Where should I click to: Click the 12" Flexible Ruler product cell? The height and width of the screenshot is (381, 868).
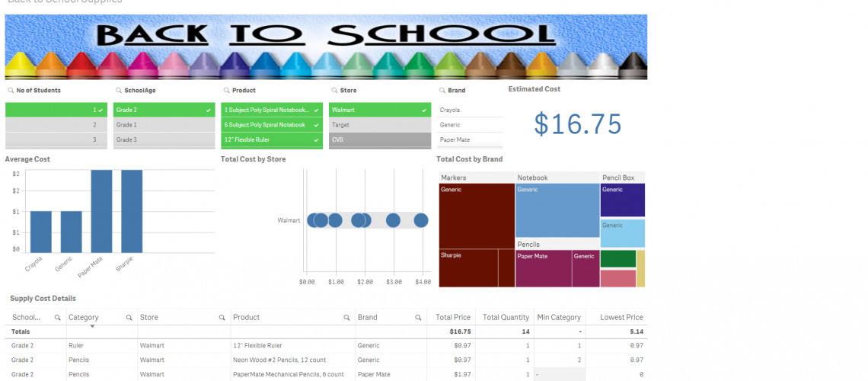tap(293, 345)
